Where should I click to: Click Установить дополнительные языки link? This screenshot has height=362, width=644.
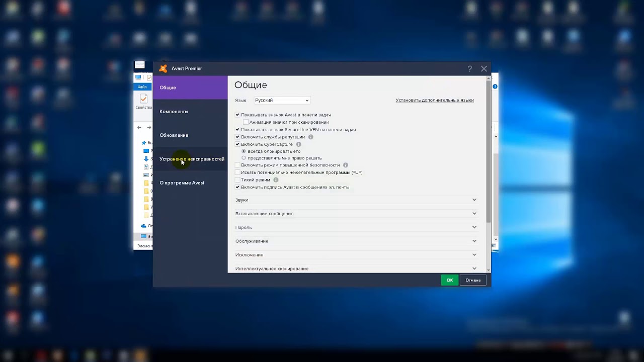(x=435, y=100)
